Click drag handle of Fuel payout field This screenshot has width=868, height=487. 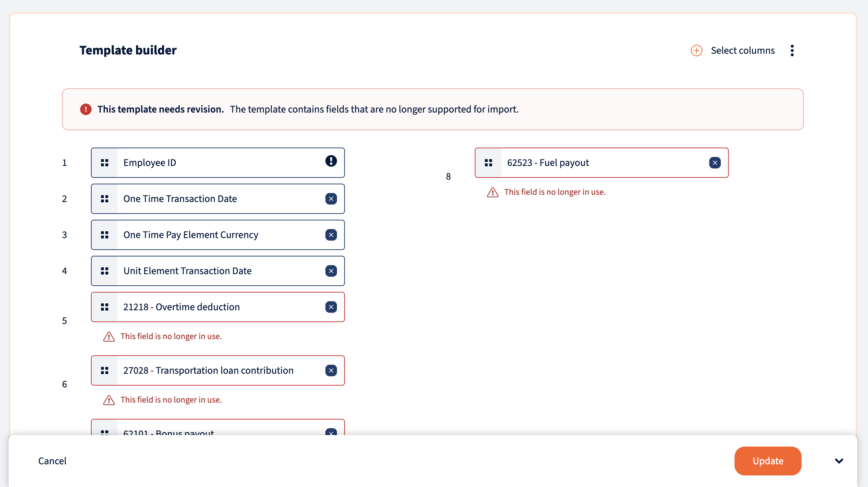[x=488, y=163]
